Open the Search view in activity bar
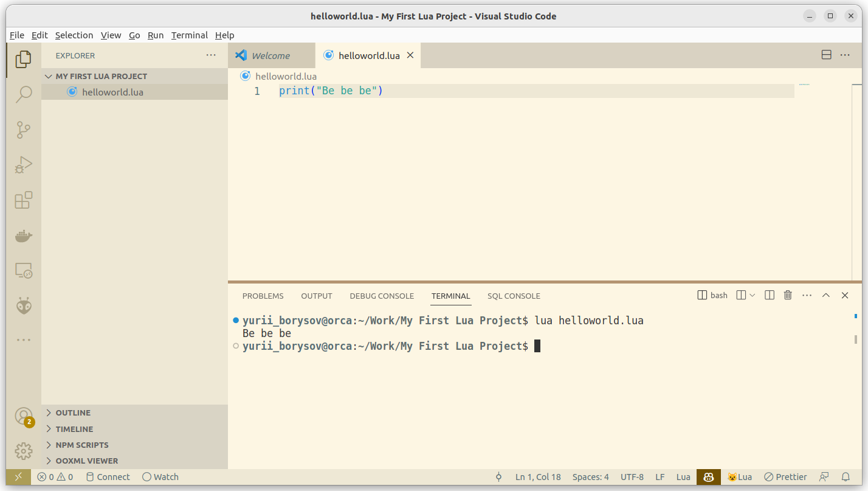The image size is (868, 491). point(24,94)
